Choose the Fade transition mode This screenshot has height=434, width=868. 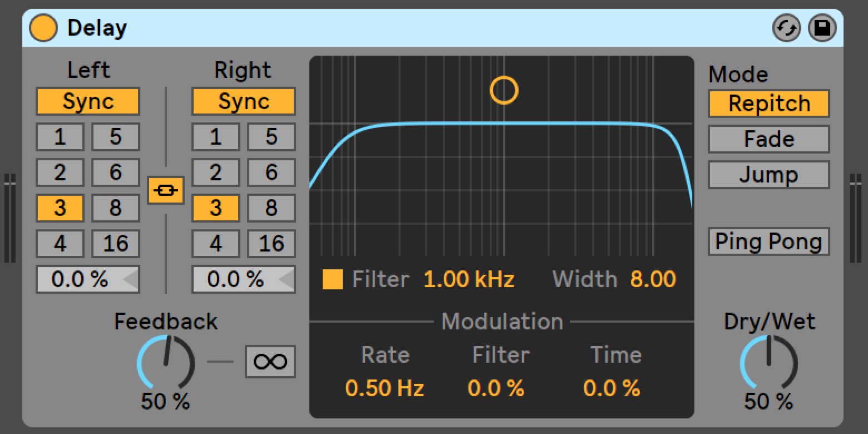(769, 139)
